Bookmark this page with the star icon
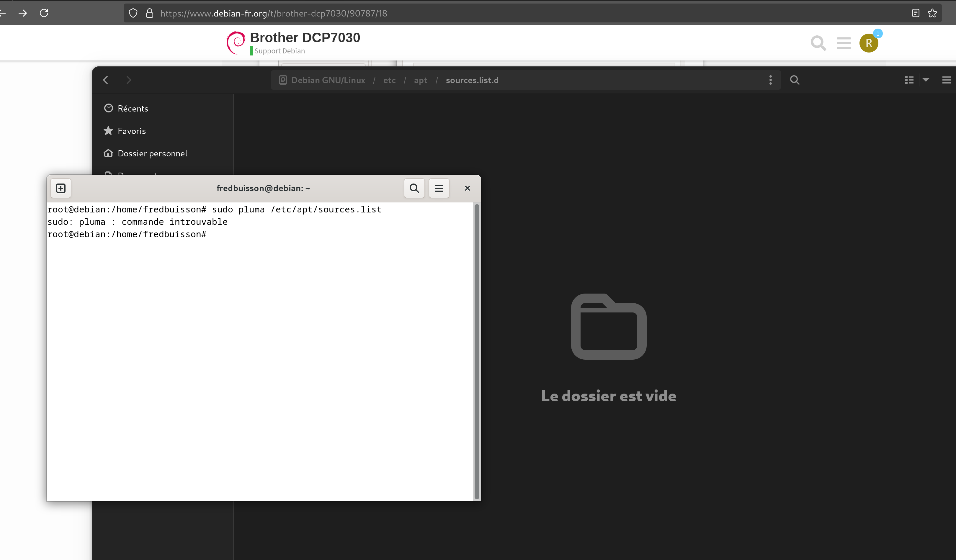 pos(932,13)
